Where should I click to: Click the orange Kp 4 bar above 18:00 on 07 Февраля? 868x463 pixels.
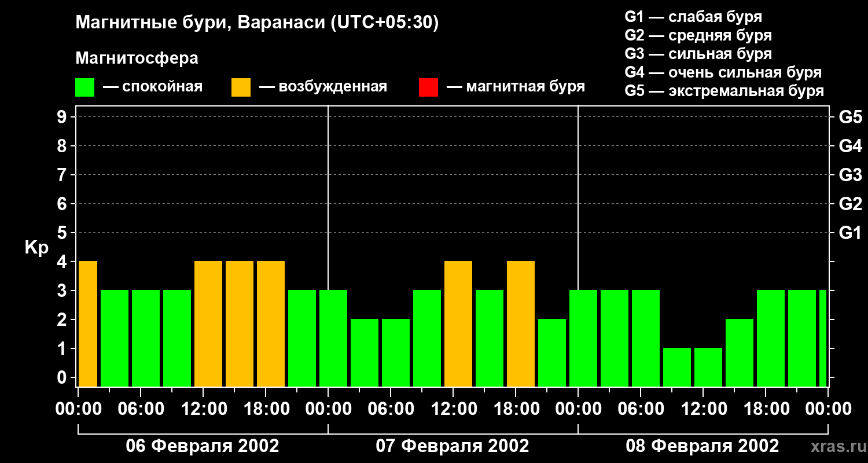(x=521, y=324)
